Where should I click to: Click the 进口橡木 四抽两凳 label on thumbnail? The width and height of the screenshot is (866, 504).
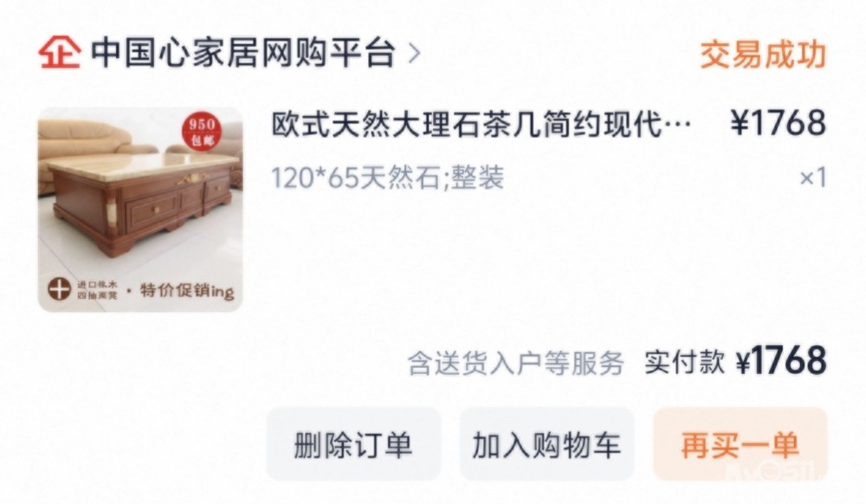point(97,290)
